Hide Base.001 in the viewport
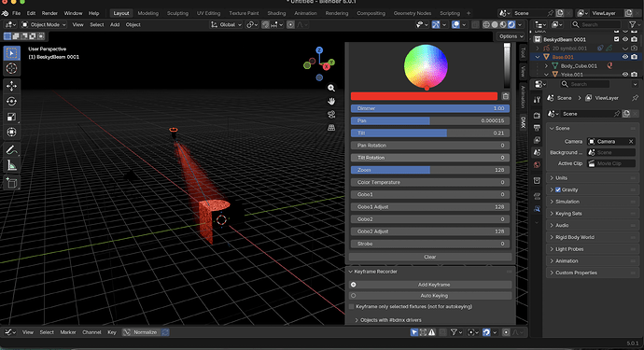This screenshot has width=644, height=350. [625, 57]
